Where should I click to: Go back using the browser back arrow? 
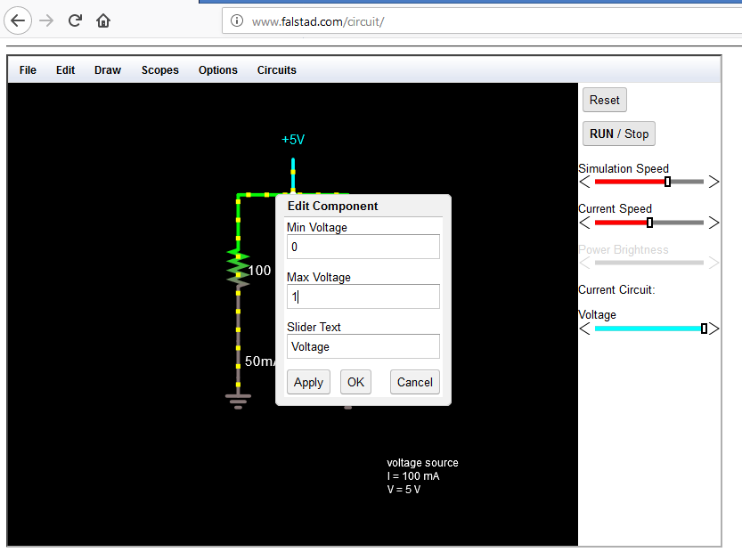[18, 20]
